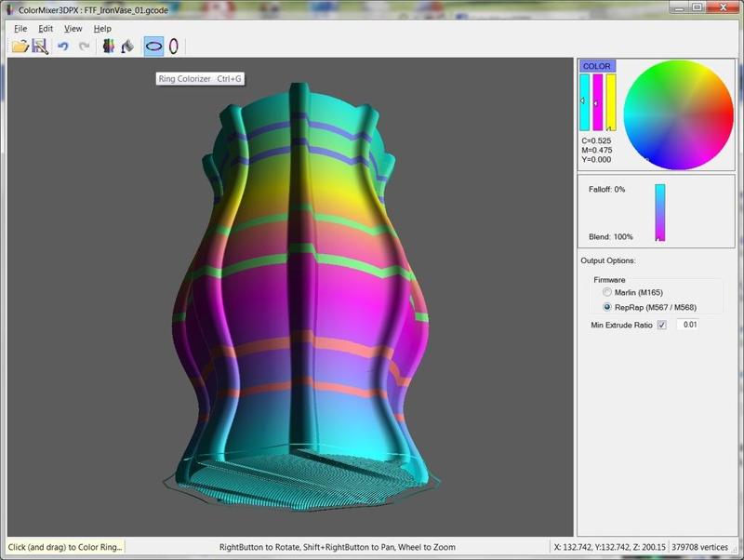
Task: Select the multicolor gradient colorizer tool icon
Action: [x=108, y=46]
